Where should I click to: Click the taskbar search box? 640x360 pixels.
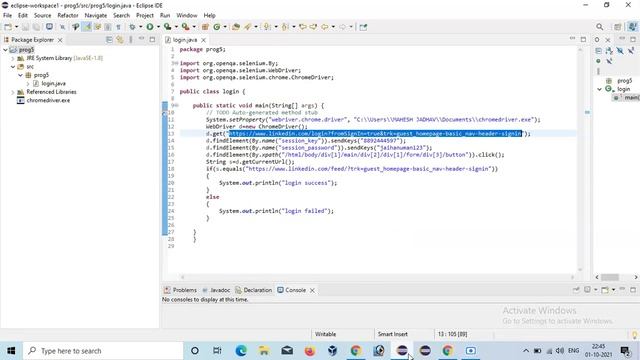[x=103, y=351]
